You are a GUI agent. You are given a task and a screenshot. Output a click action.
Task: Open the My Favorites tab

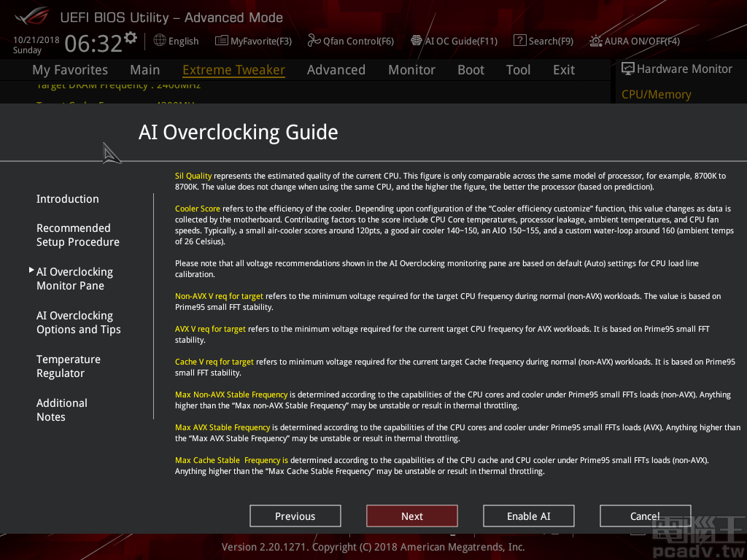(70, 70)
